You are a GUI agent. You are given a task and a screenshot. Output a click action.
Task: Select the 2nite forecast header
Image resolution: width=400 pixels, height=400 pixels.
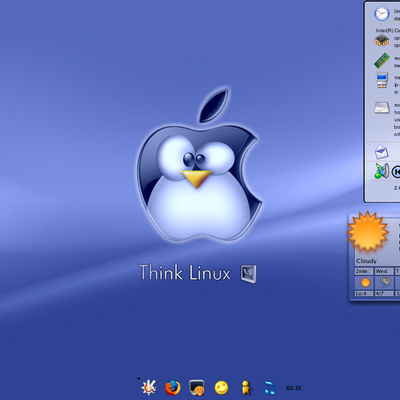click(363, 271)
